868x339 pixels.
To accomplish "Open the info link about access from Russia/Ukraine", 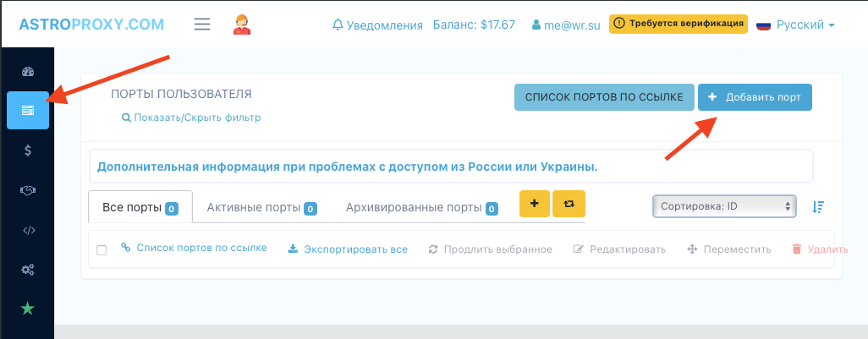I will pos(348,167).
